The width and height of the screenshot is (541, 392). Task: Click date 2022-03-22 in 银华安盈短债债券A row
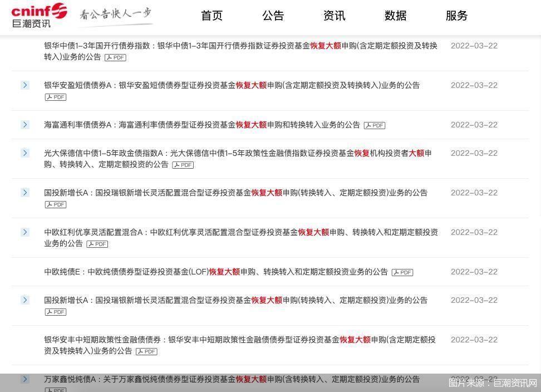pos(474,85)
